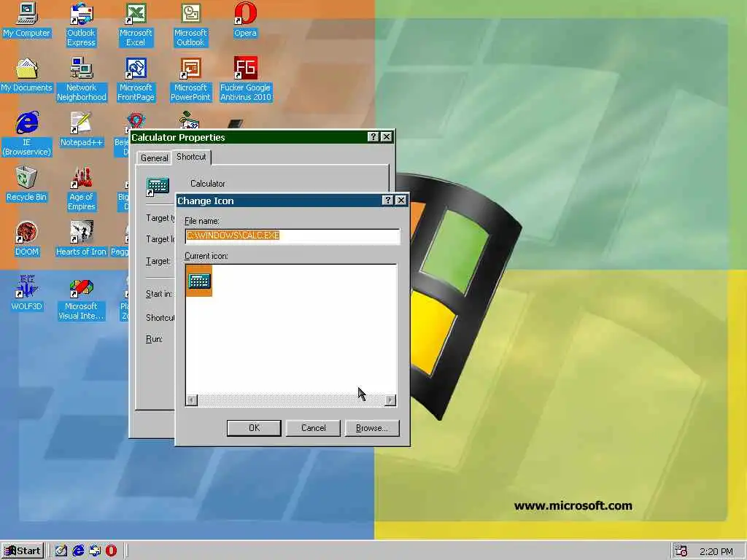Click the Start button on taskbar
Viewport: 747px width, 560px height.
(23, 551)
